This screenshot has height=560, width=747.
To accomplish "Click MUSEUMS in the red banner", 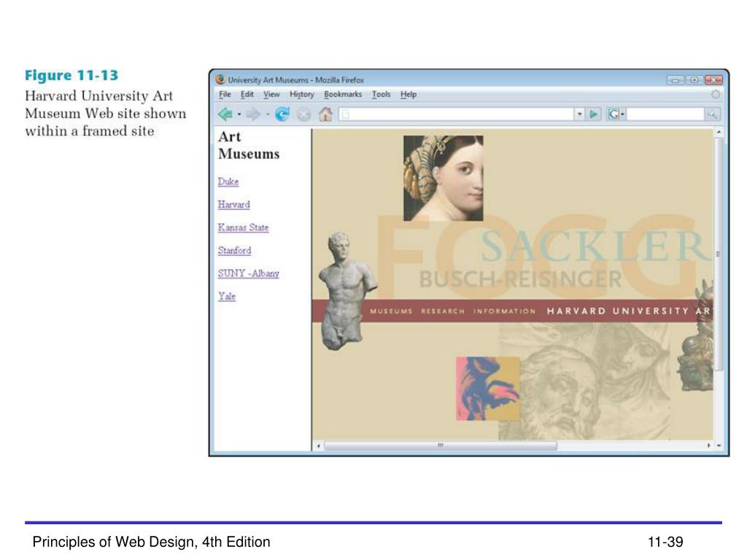I will (x=391, y=311).
